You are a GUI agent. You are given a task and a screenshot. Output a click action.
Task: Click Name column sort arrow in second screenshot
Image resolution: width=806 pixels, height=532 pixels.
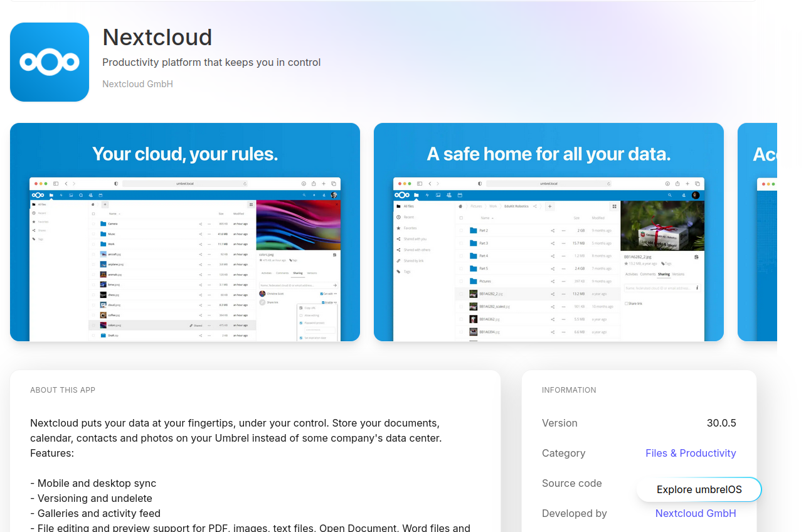pyautogui.click(x=492, y=218)
